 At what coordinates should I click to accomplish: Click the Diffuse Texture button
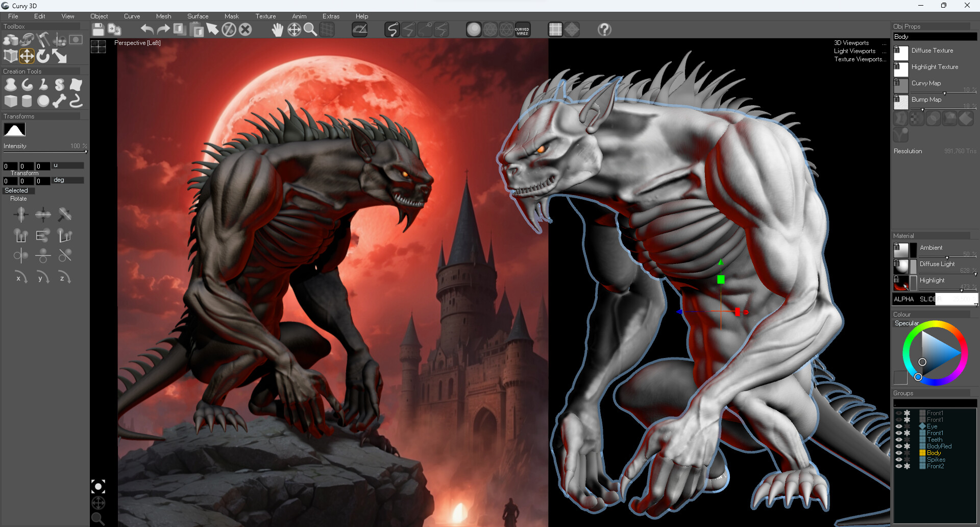click(932, 51)
